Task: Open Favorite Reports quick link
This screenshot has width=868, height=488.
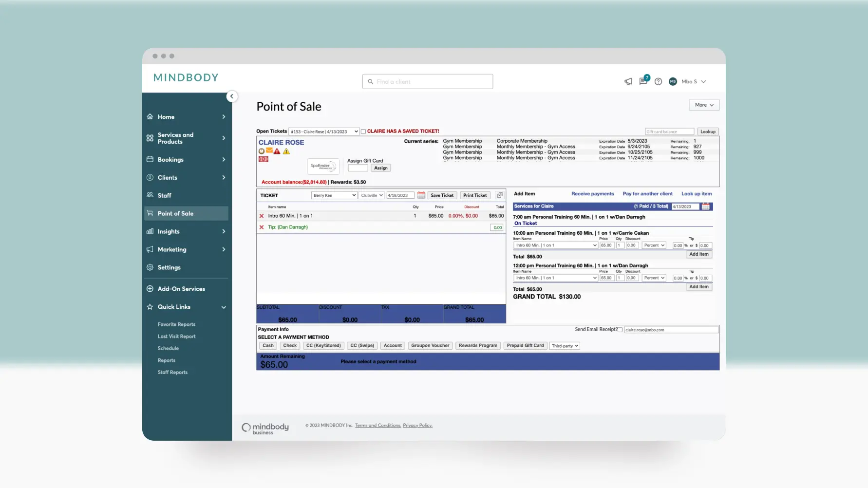Action: (x=176, y=324)
